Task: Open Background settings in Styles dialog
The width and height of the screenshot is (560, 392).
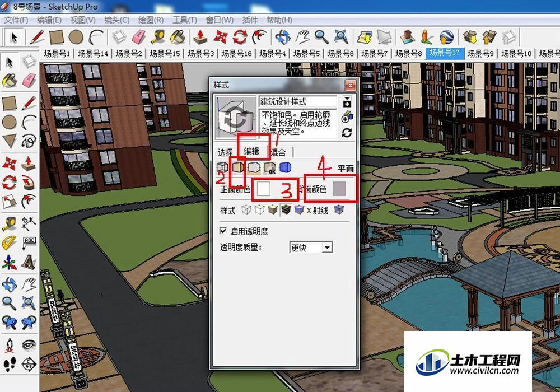Action: coord(253,167)
